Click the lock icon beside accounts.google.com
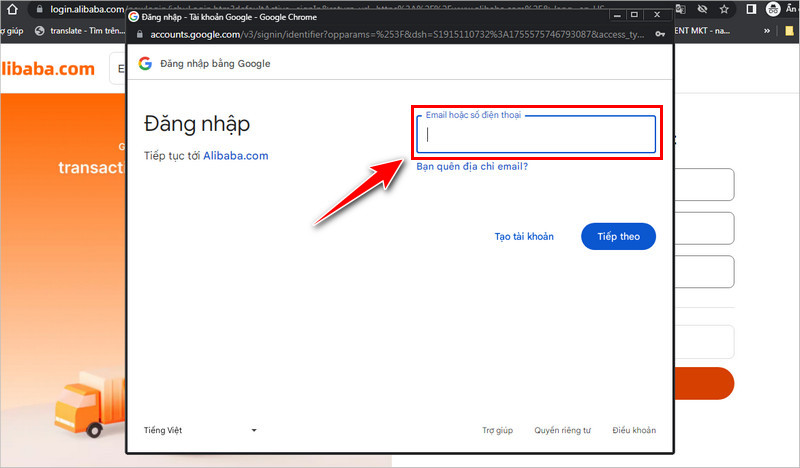The width and height of the screenshot is (800, 468). click(x=140, y=35)
